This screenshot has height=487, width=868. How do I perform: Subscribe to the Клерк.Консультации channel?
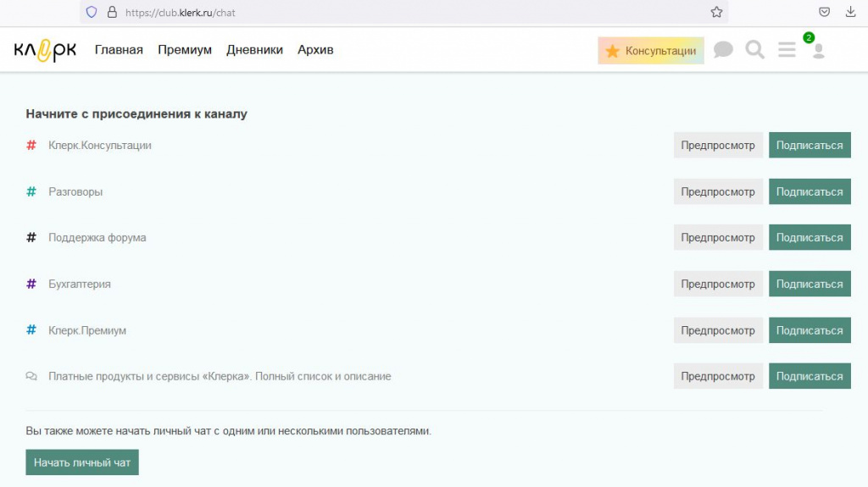point(810,145)
